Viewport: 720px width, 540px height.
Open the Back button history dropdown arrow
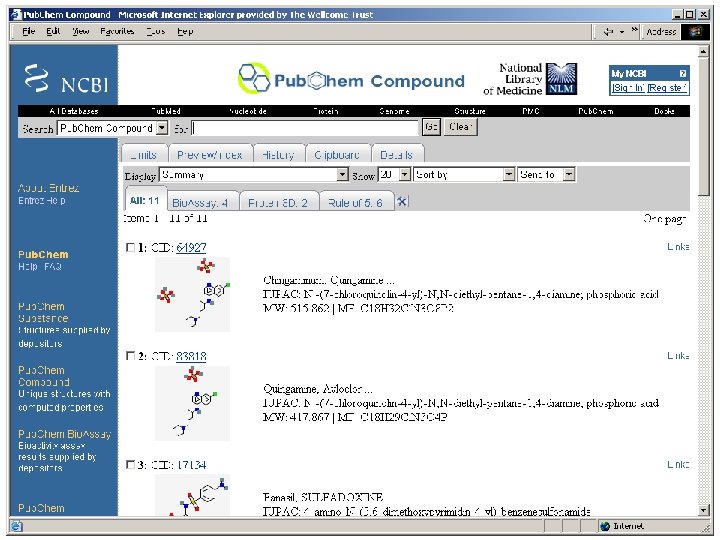pyautogui.click(x=622, y=32)
